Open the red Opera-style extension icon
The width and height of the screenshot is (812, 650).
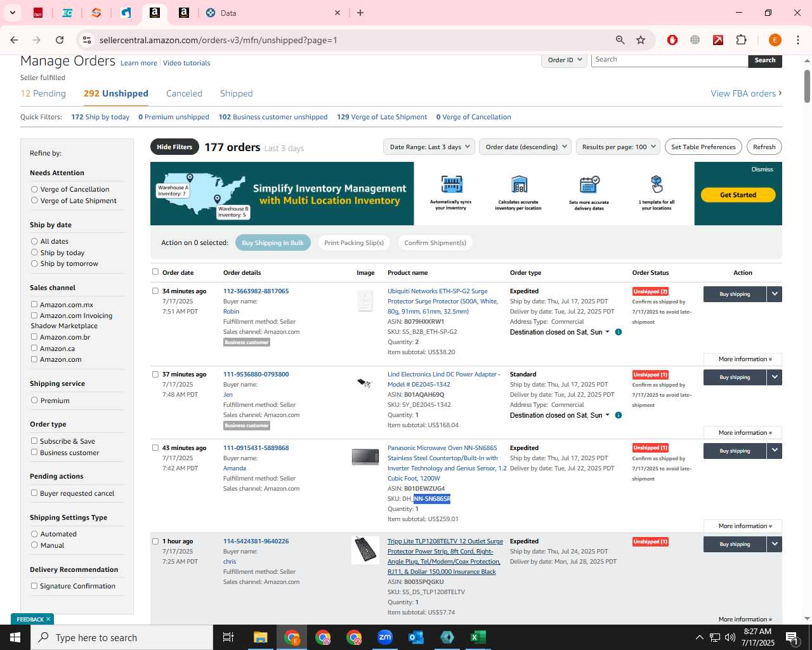[x=672, y=40]
